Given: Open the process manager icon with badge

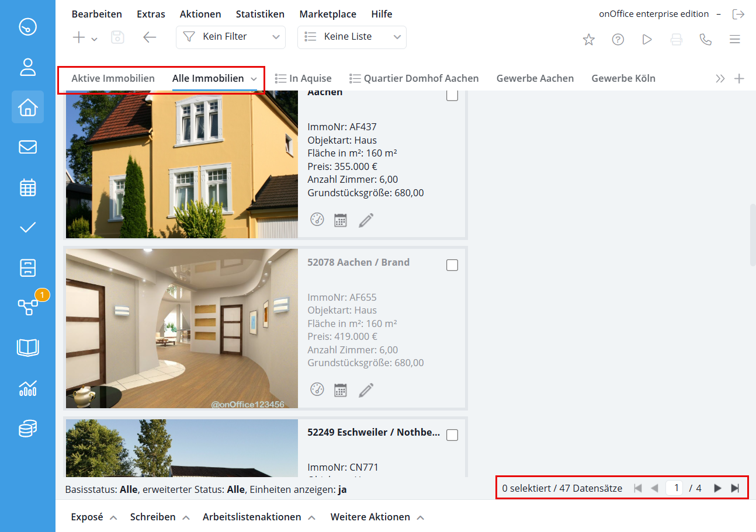Looking at the screenshot, I should tap(27, 307).
